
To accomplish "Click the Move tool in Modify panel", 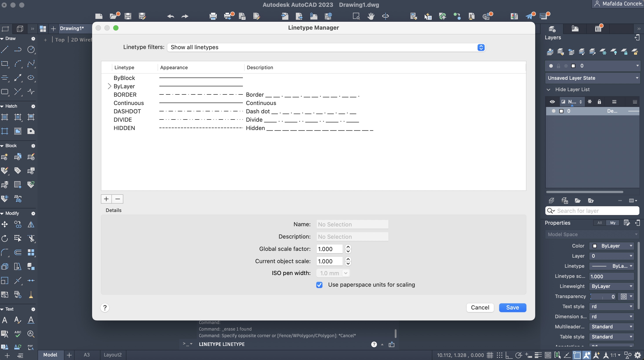I will tap(5, 224).
